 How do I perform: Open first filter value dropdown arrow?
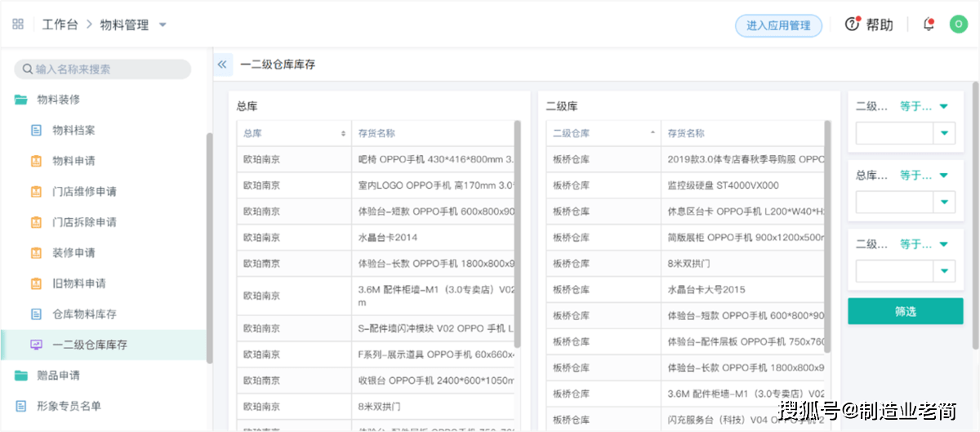click(944, 133)
